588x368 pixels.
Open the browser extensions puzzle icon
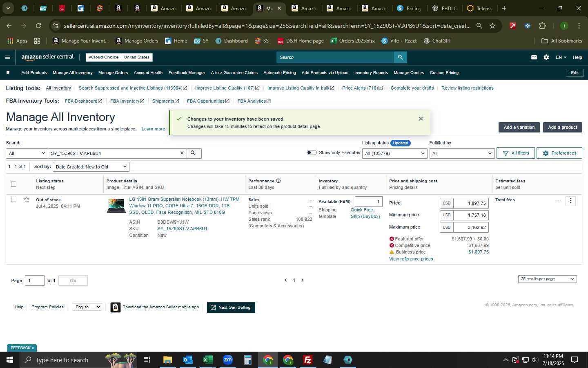click(x=542, y=26)
